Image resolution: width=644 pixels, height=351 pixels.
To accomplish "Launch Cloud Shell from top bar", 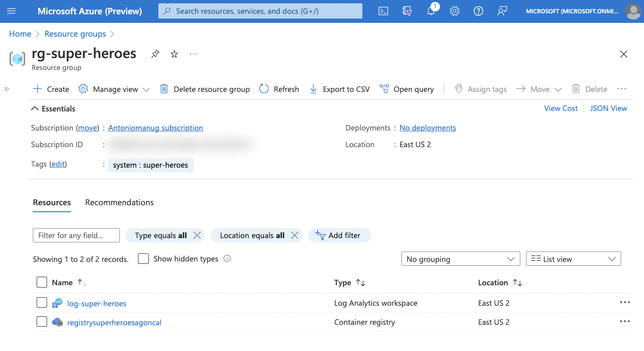I will tap(383, 11).
